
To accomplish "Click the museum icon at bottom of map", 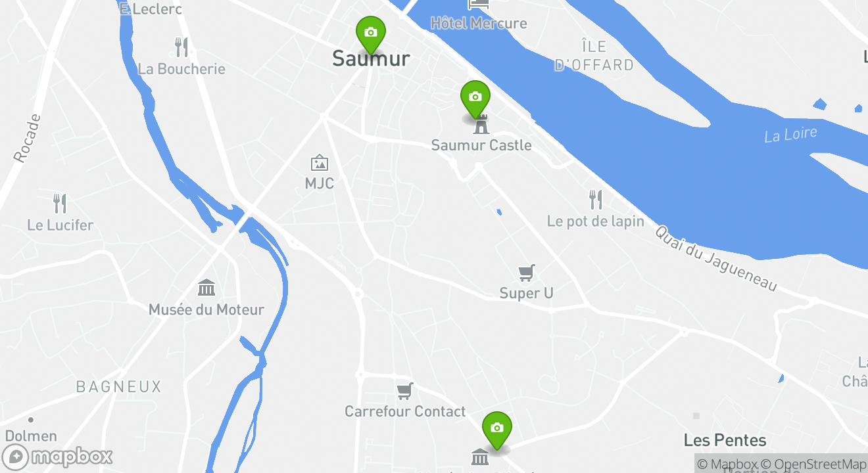I will pos(480,457).
